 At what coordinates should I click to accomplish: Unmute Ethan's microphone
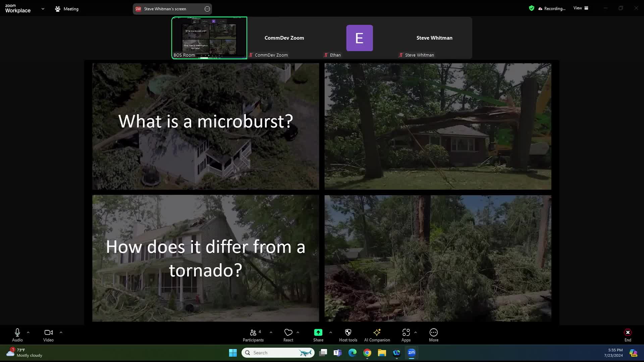point(325,55)
